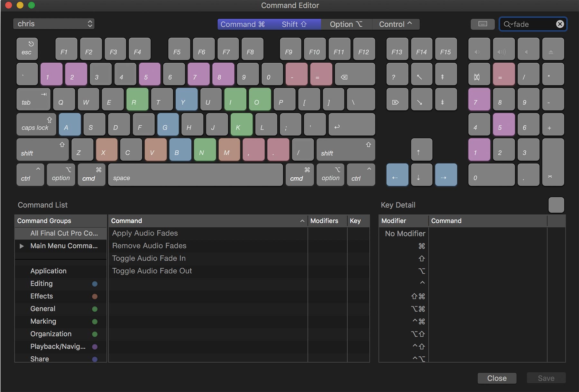This screenshot has height=392, width=579.
Task: Click the Close button
Action: click(x=497, y=378)
